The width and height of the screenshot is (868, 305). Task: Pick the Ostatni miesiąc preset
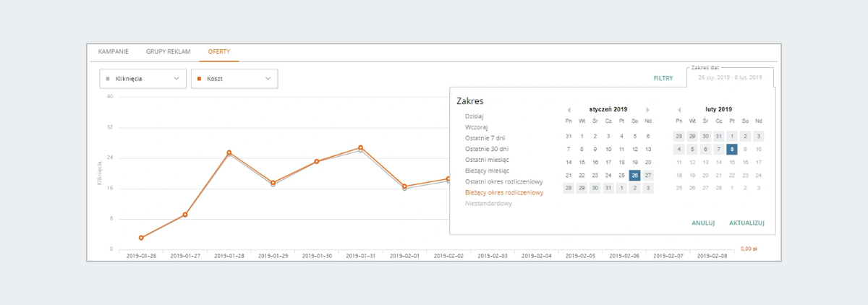pyautogui.click(x=486, y=160)
